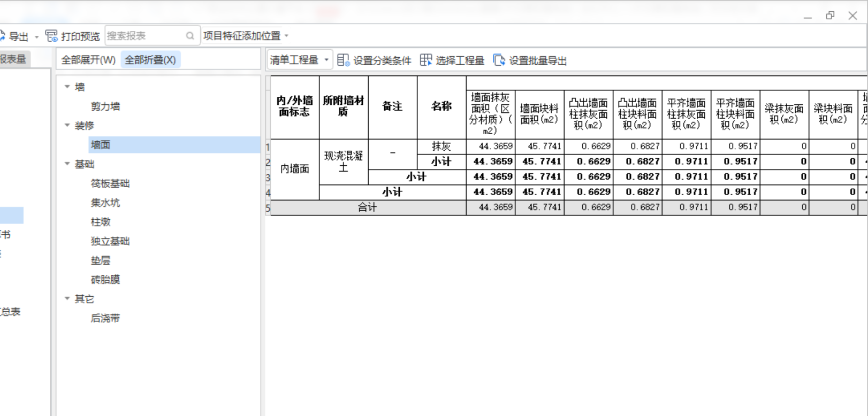Click 全部折叠(X) to collapse all
Screen dimensions: 868x416
(150, 60)
